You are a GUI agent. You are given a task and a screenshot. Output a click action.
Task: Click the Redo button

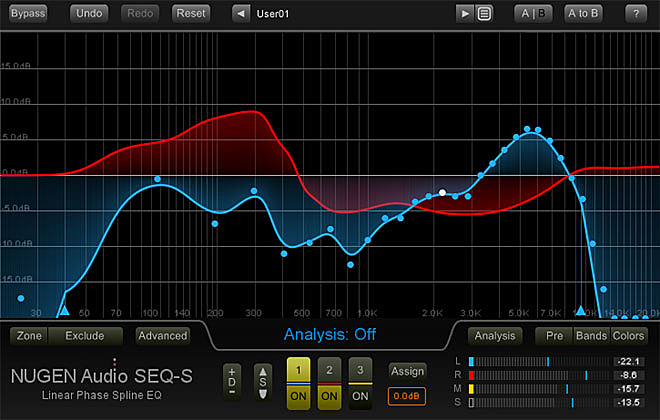click(x=140, y=13)
